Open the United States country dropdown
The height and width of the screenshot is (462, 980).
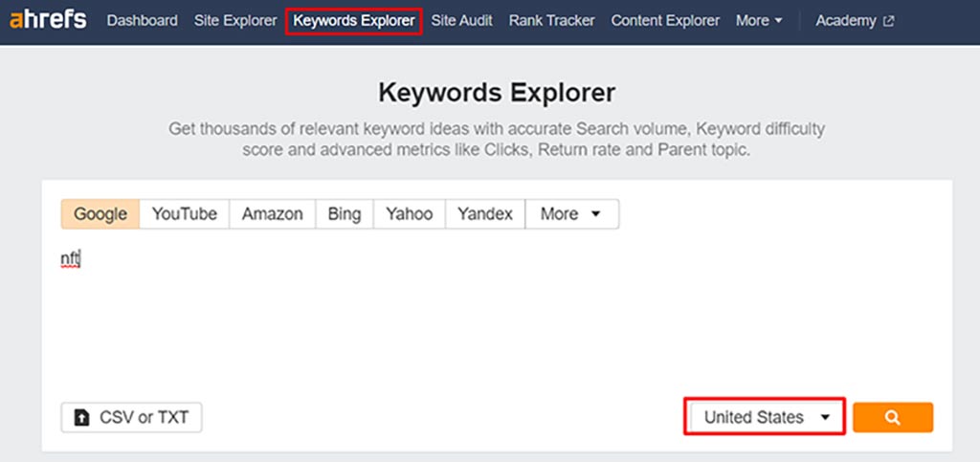[x=765, y=418]
